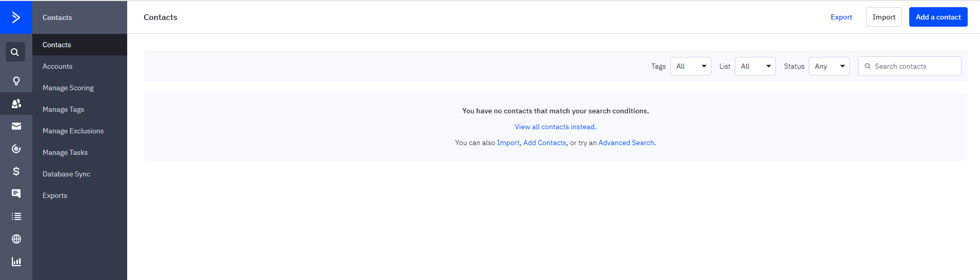Click the Advanced Search link
980x280 pixels.
pyautogui.click(x=626, y=143)
